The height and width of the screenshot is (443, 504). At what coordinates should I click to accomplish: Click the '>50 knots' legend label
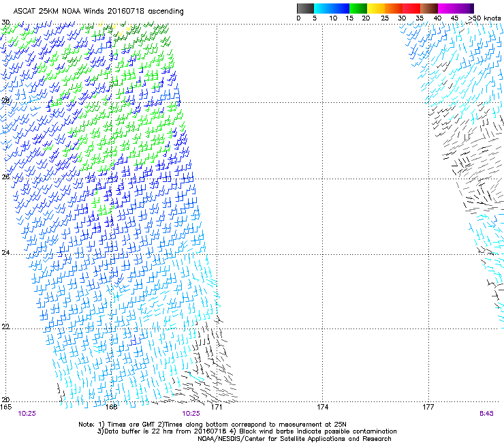[x=484, y=18]
